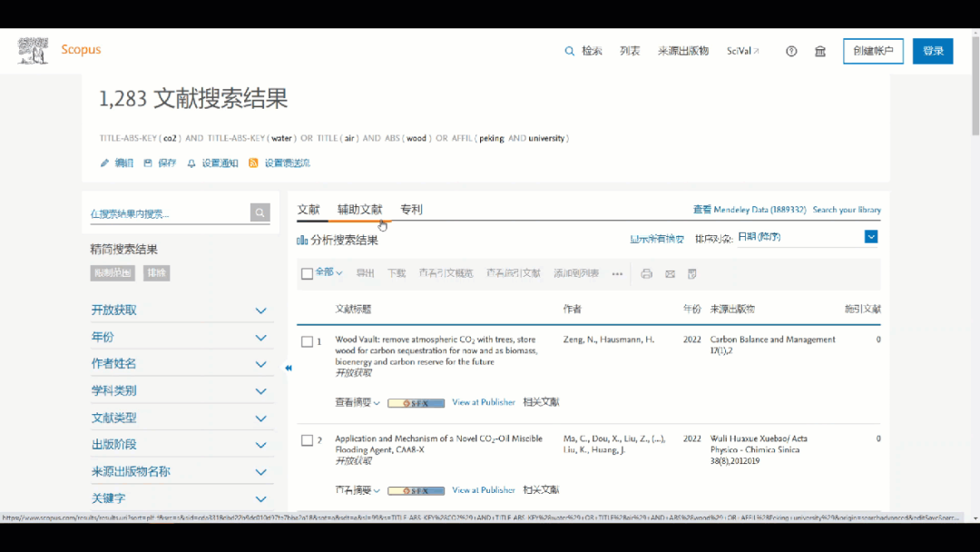Click the 设置通知 link
The image size is (980, 552).
[x=220, y=163]
